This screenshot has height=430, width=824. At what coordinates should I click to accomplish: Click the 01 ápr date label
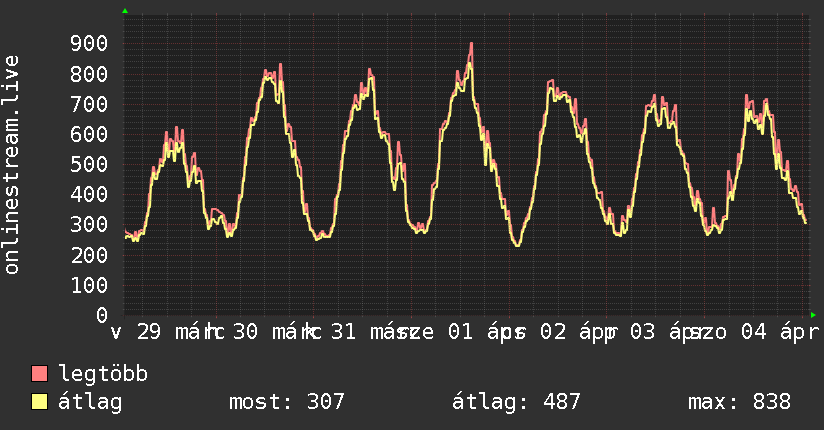473,333
